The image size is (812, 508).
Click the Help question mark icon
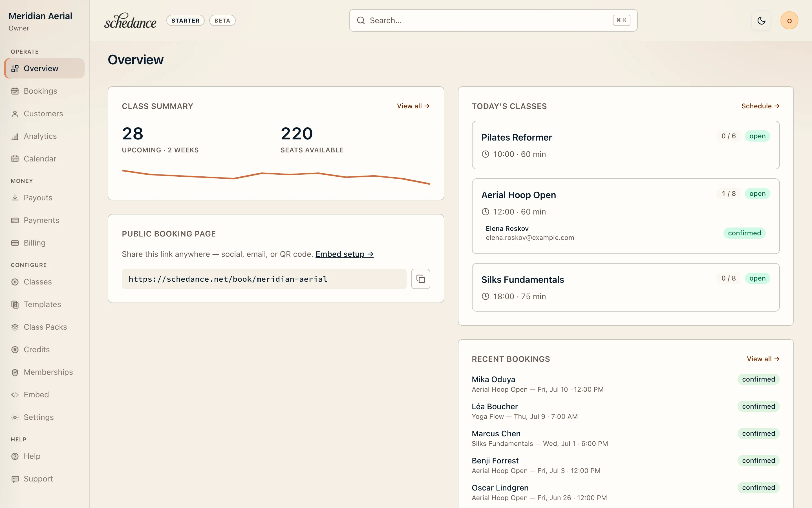15,456
